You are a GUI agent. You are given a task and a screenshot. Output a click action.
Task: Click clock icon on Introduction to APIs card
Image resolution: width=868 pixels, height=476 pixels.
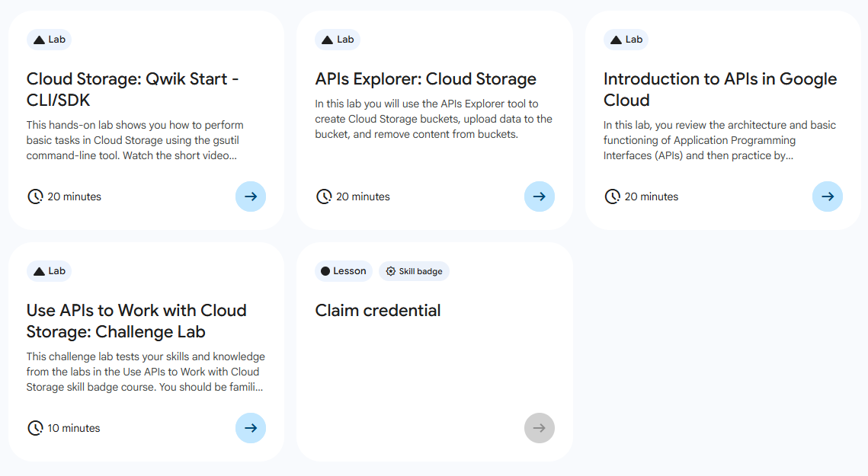point(612,196)
